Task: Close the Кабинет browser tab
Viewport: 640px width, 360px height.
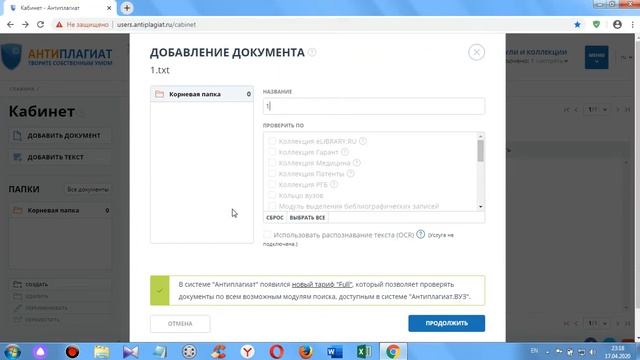Action: tap(109, 8)
